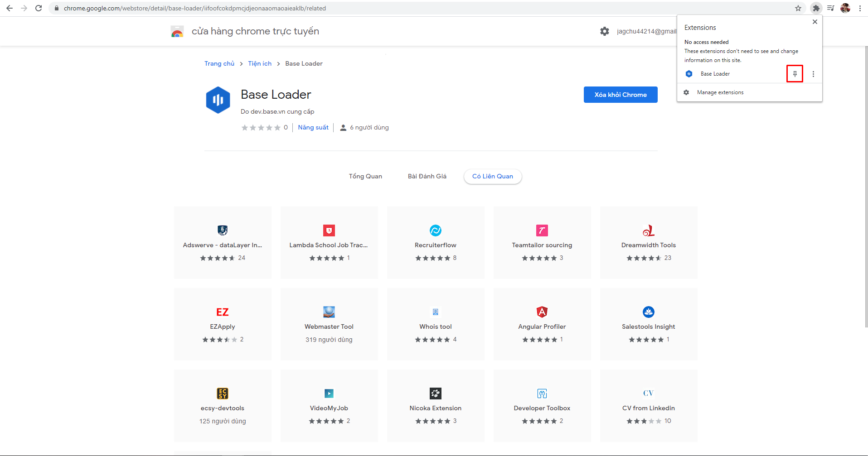The image size is (868, 456).
Task: Open Dreamwidth Tools extension icon
Action: tap(649, 230)
